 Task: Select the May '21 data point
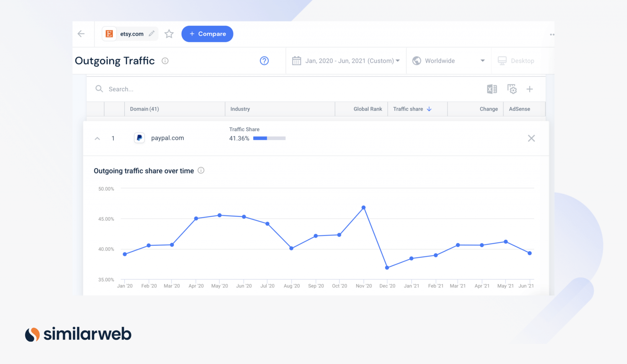(506, 242)
